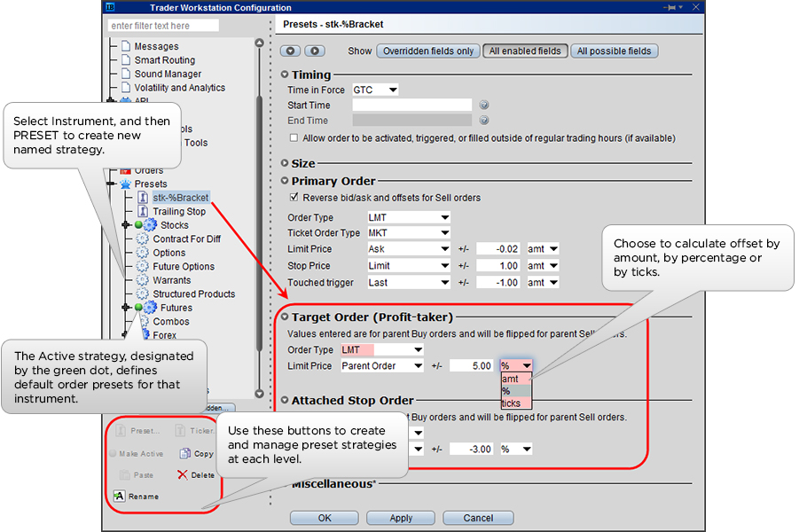Click the Structured Products gear icon

(142, 293)
